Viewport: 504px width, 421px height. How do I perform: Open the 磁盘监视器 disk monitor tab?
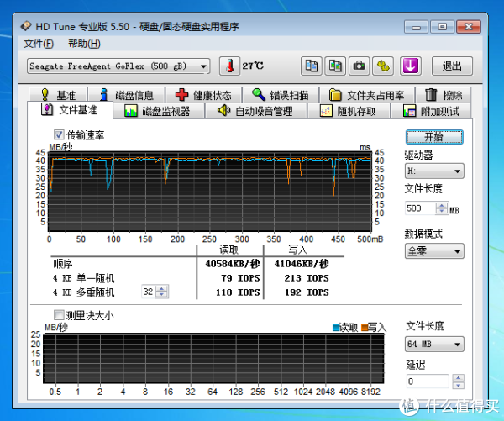159,111
